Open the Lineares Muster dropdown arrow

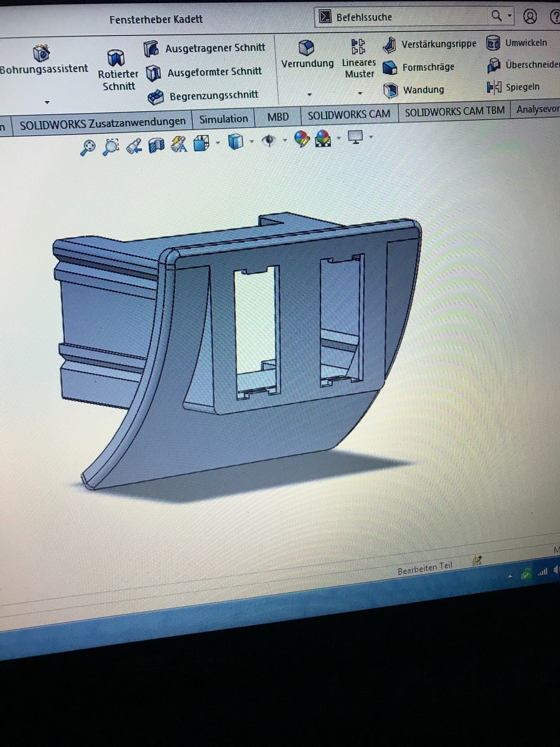click(x=360, y=94)
